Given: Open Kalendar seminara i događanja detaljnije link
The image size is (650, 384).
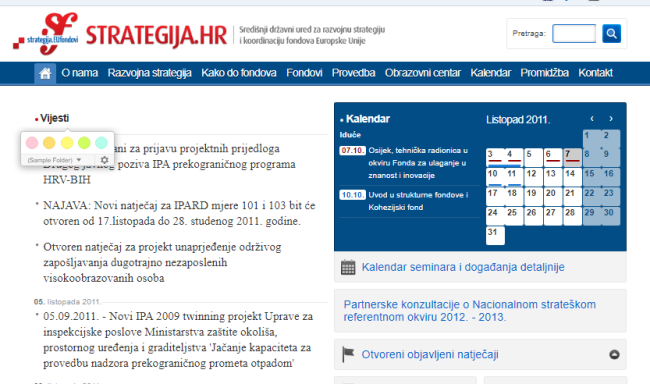Looking at the screenshot, I should [463, 267].
